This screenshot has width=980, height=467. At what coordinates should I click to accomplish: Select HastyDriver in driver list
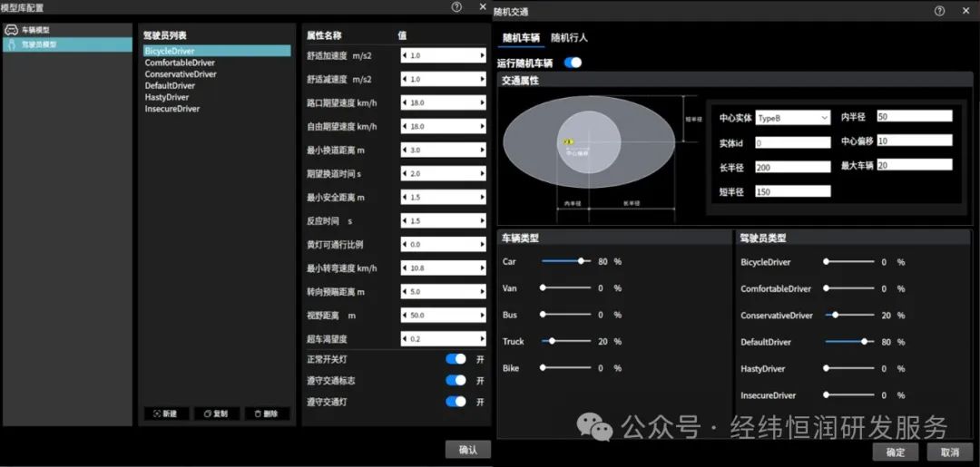[x=167, y=97]
